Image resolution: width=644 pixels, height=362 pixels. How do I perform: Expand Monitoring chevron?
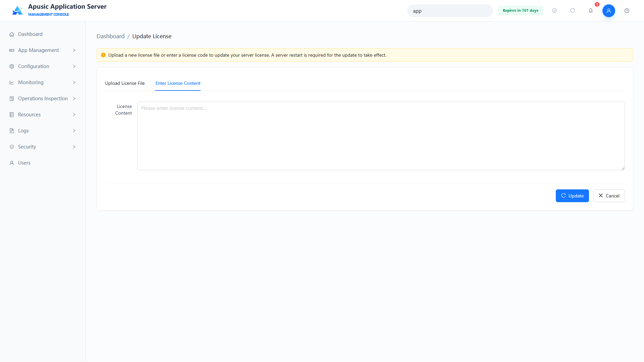pyautogui.click(x=74, y=82)
